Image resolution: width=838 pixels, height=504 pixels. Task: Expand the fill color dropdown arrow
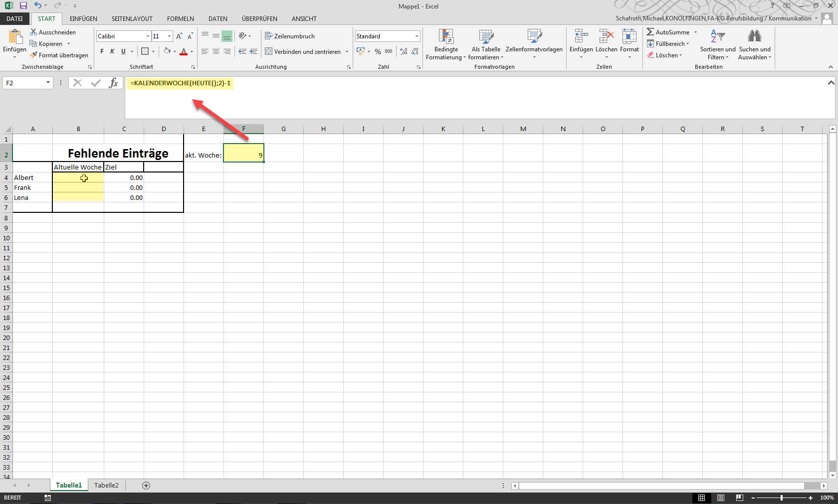(175, 51)
